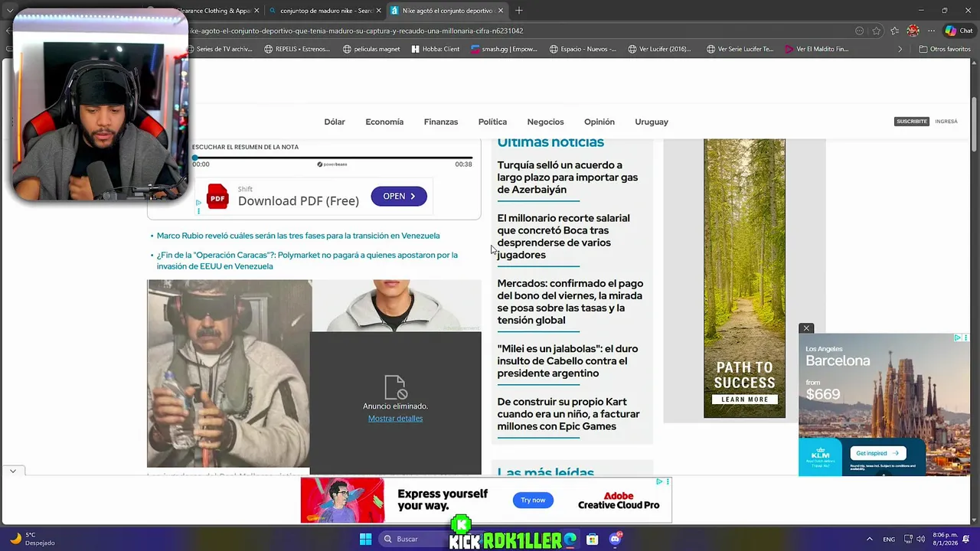980x551 pixels.
Task: Click the INGRESÁ login link
Action: pyautogui.click(x=946, y=121)
